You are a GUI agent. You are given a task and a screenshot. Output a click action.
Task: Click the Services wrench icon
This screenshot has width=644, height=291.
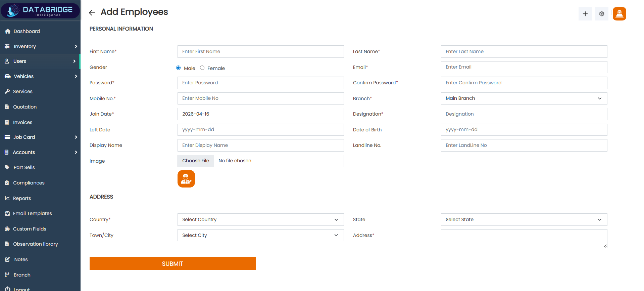[x=7, y=91]
